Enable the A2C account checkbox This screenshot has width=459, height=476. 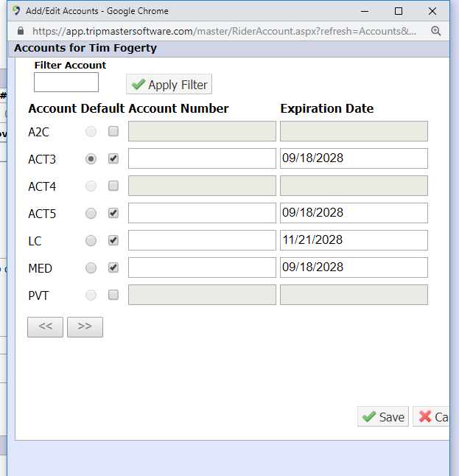click(113, 131)
